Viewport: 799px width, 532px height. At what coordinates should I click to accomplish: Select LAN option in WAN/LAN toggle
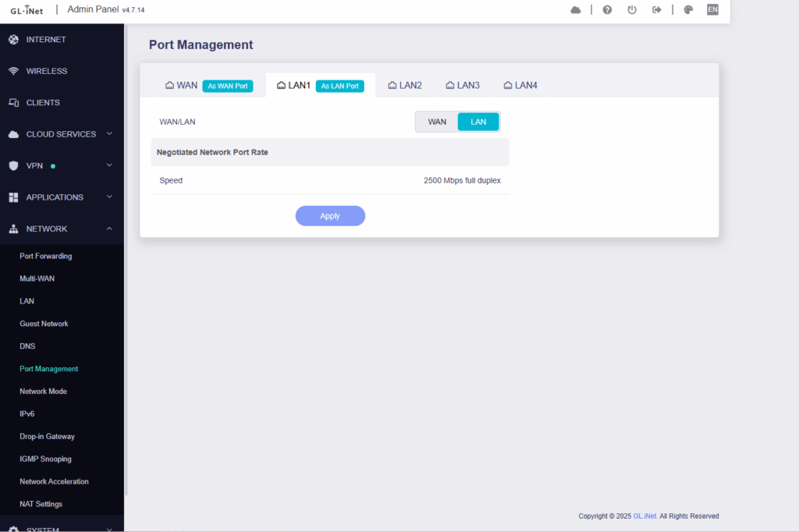click(478, 122)
